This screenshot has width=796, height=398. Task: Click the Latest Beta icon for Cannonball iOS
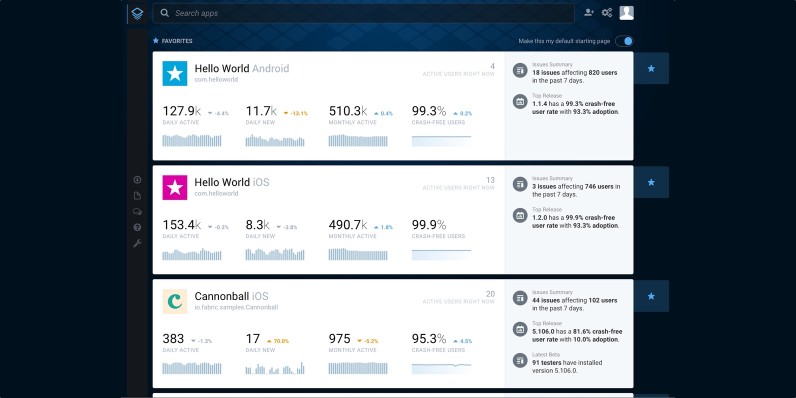tap(520, 360)
